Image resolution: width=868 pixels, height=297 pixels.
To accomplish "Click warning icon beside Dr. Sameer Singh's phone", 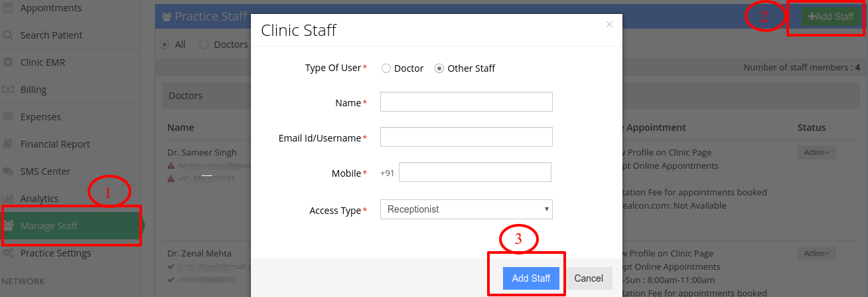I will click(171, 179).
